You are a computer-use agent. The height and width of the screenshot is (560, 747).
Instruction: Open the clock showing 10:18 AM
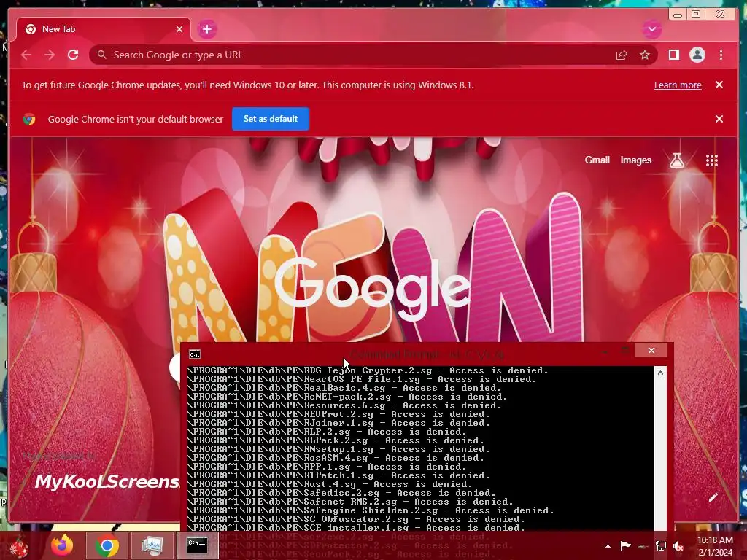click(x=715, y=546)
